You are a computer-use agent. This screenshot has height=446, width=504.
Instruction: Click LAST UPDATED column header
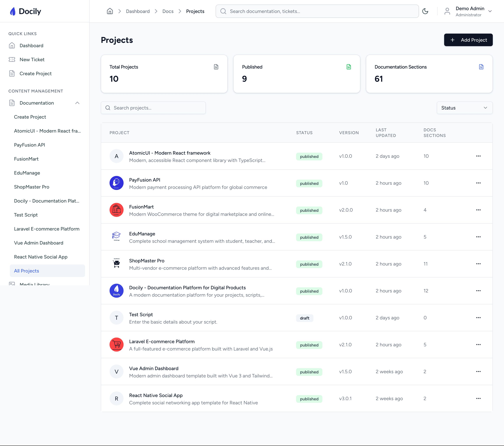point(386,133)
